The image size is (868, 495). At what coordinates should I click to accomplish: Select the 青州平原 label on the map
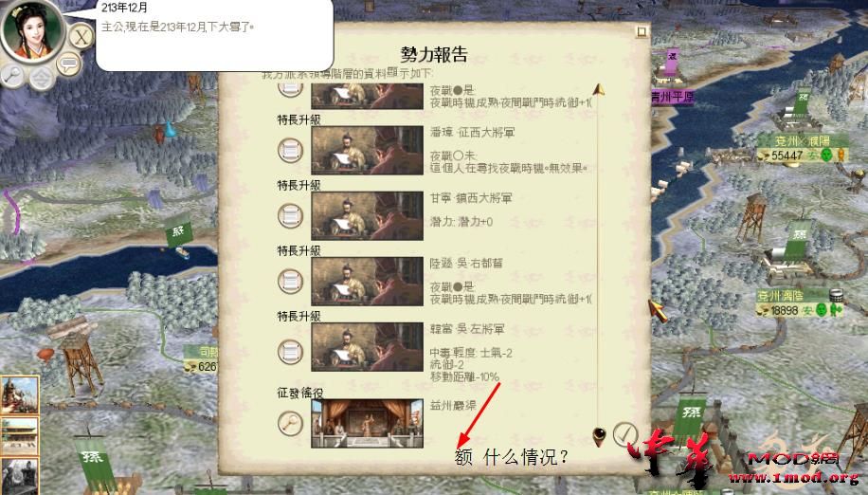click(672, 98)
